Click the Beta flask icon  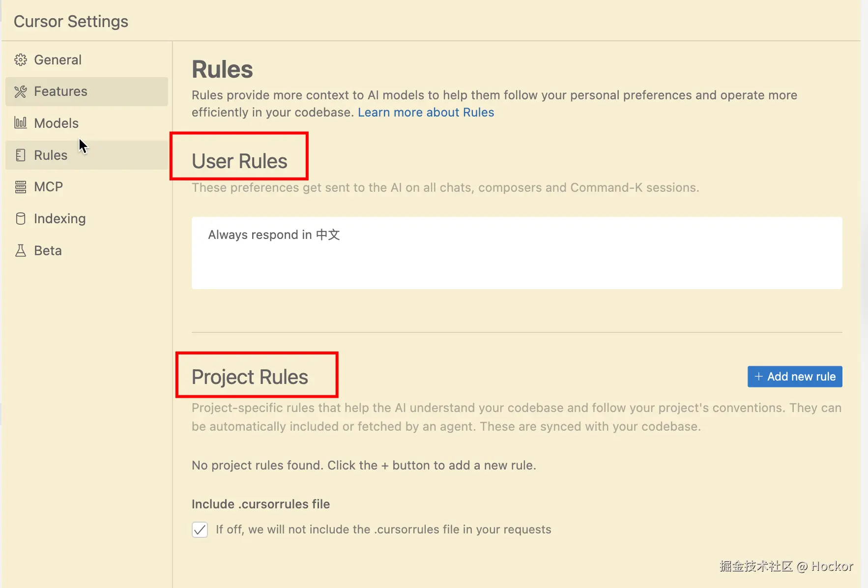[x=21, y=251]
